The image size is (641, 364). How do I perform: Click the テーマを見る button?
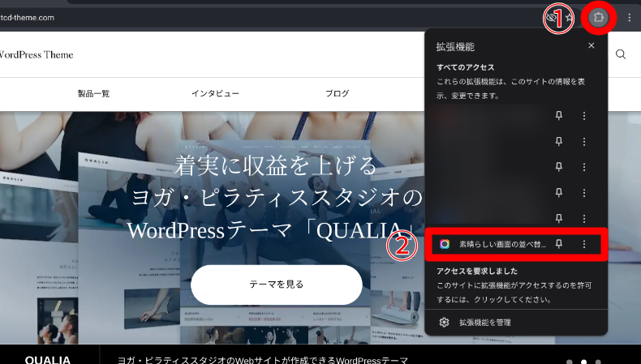[277, 285]
